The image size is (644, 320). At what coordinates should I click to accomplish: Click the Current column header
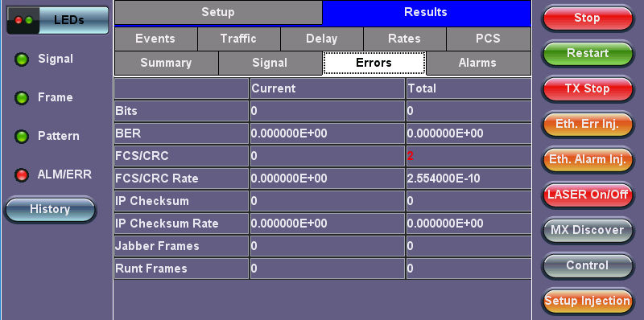pos(328,88)
